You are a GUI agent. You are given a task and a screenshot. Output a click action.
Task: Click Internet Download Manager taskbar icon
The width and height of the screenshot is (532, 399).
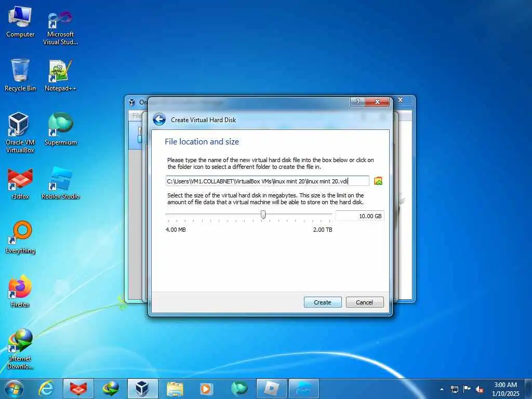[111, 389]
